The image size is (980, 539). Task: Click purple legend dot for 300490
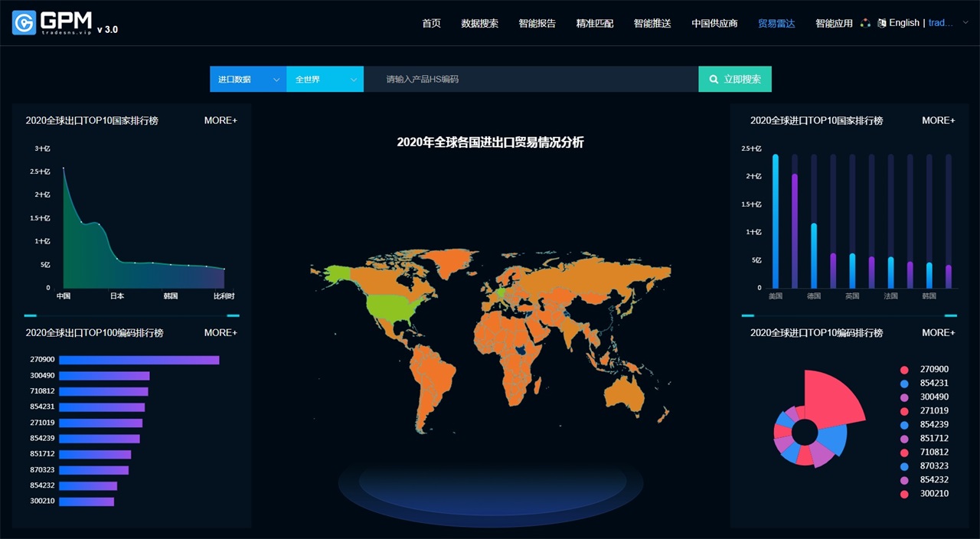click(x=904, y=397)
